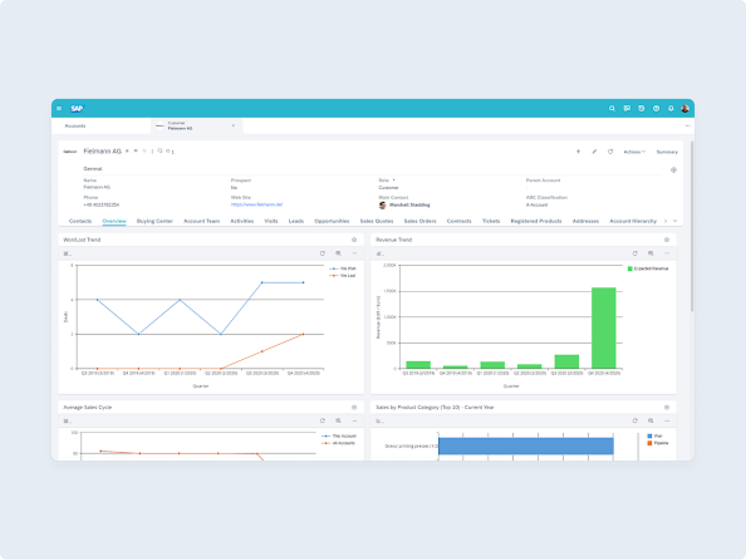Open the history clock icon in header
Image resolution: width=746 pixels, height=560 pixels.
(x=641, y=108)
